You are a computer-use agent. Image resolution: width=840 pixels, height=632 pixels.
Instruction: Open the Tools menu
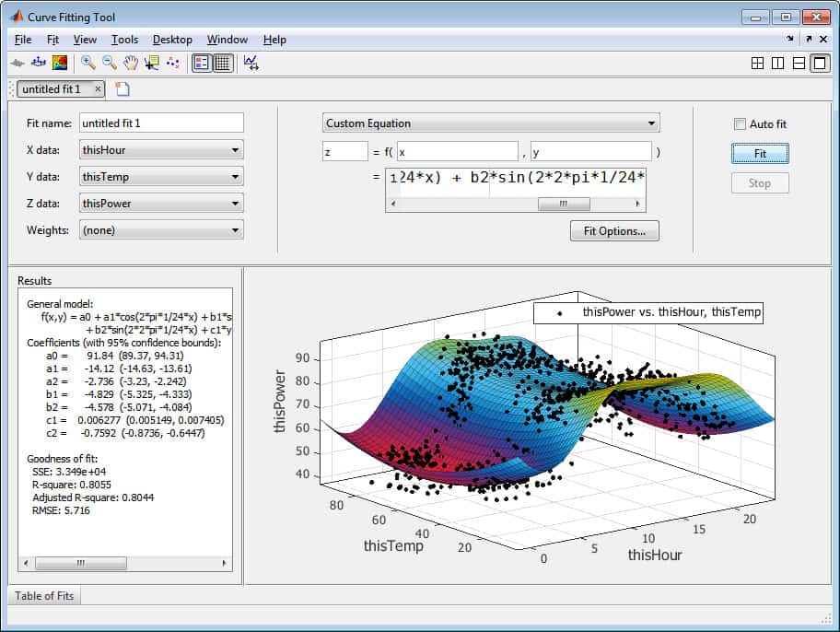(x=124, y=40)
